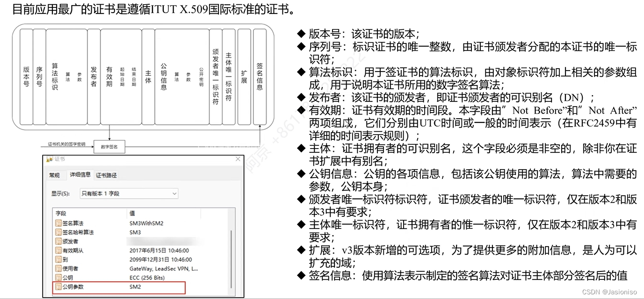Select the 签名哈希算法 field name

(x=79, y=232)
